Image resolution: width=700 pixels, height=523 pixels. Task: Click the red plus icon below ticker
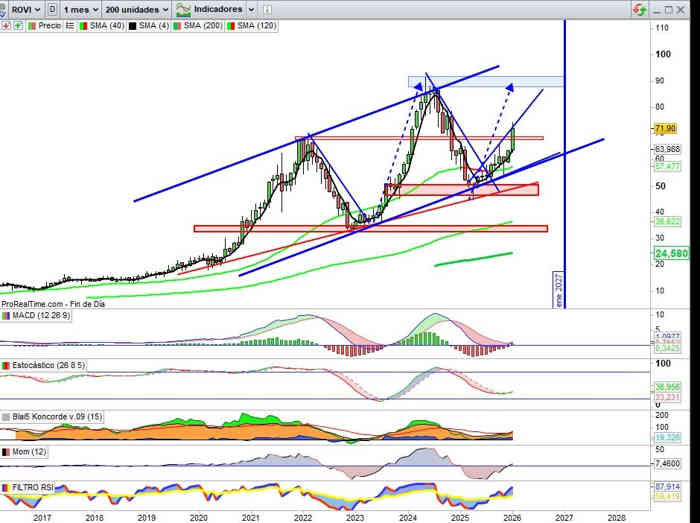[x=6, y=26]
